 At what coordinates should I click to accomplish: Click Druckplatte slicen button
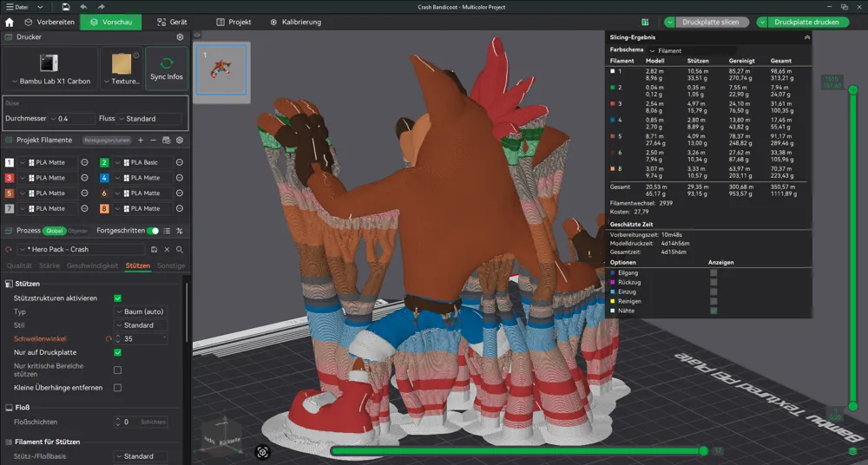(711, 23)
